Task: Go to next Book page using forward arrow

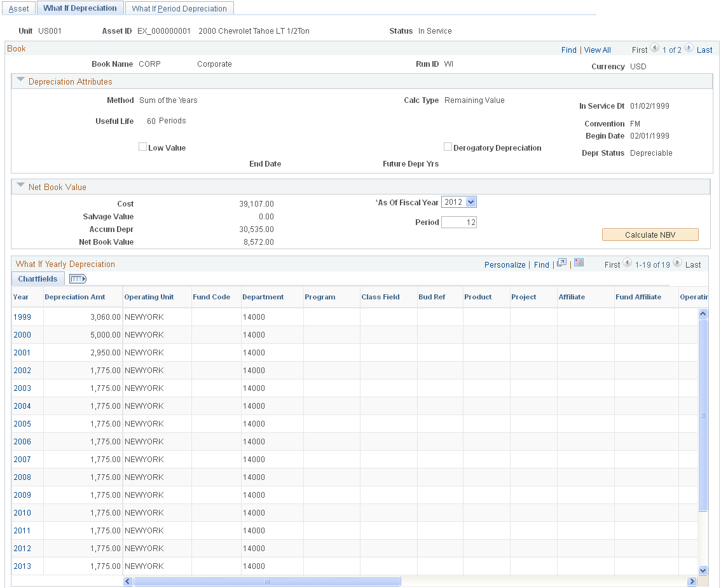Action: tap(689, 50)
